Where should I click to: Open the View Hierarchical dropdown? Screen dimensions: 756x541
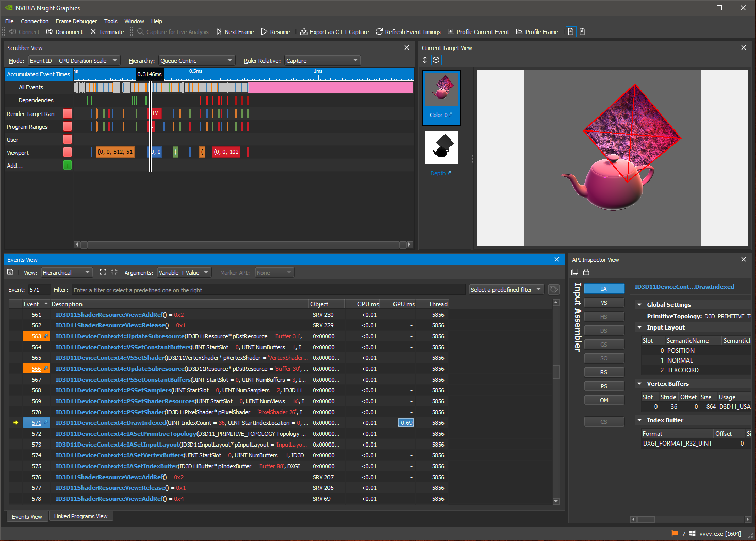pos(67,272)
